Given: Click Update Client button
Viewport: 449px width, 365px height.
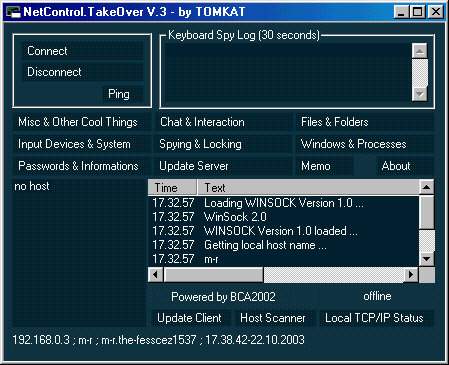Looking at the screenshot, I should click(191, 318).
